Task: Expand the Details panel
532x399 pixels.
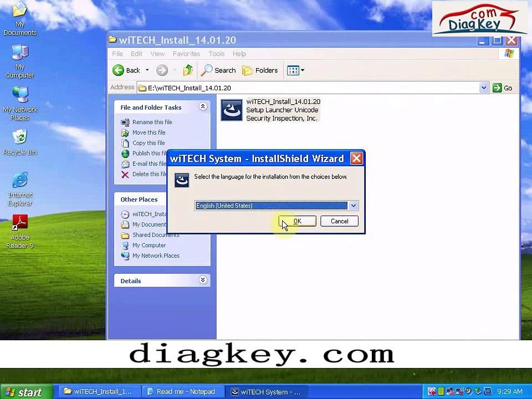Action: tap(203, 280)
